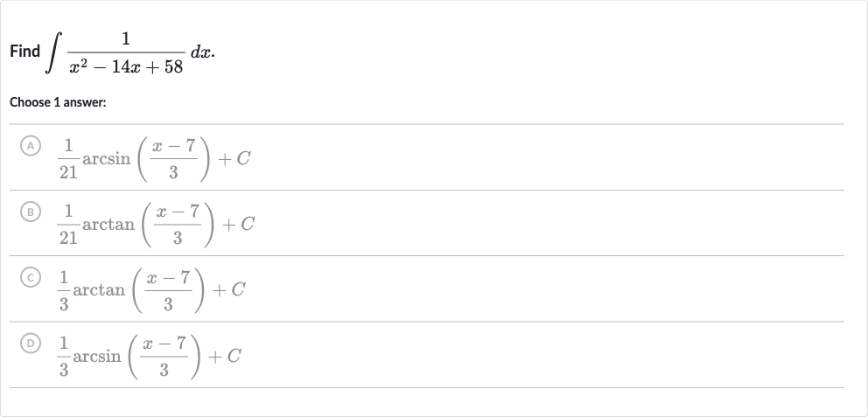Click the 1/3 fraction in option C
Screen dimensions: 868x417
coord(64,290)
